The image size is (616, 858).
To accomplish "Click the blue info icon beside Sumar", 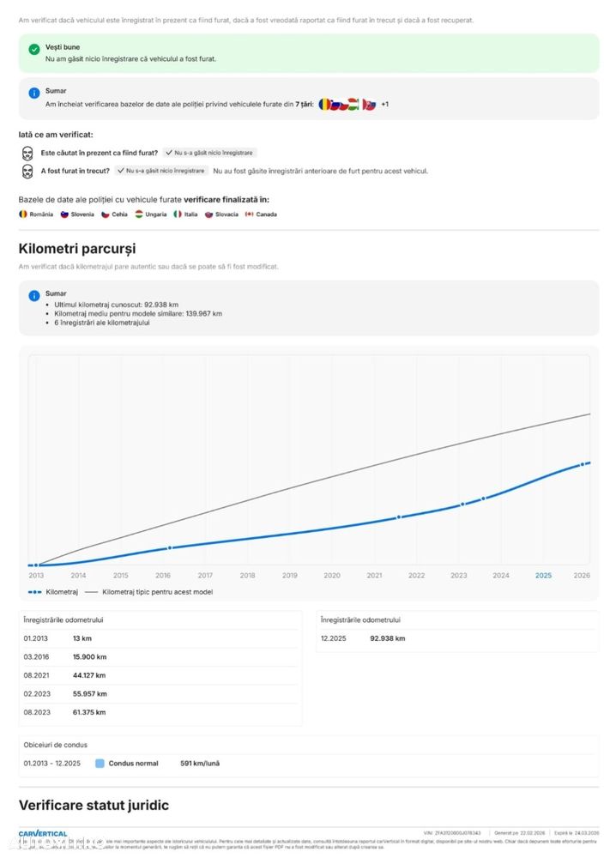I will [34, 93].
